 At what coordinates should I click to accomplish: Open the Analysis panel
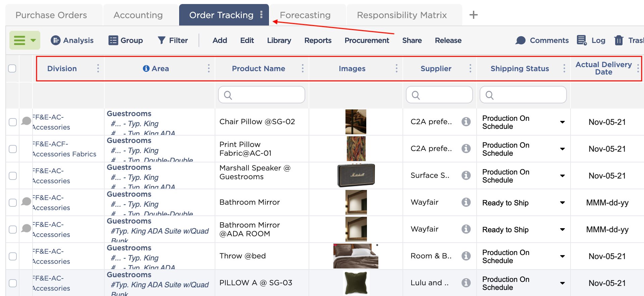72,40
